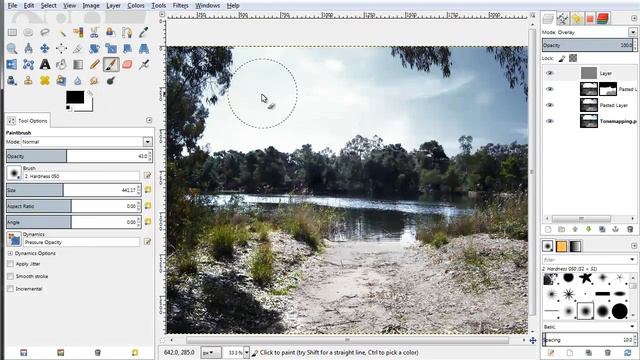Select the Paintbrush tool
The width and height of the screenshot is (640, 360).
(x=111, y=64)
